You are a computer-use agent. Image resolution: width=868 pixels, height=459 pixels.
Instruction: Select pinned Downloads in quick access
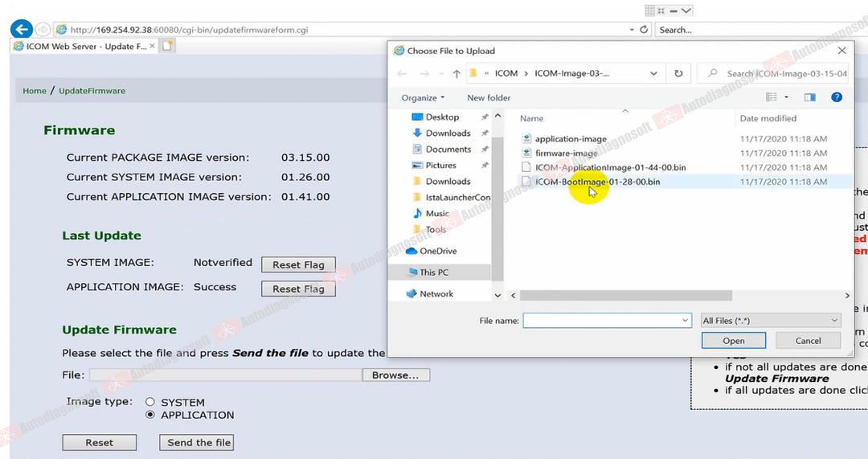pos(448,133)
